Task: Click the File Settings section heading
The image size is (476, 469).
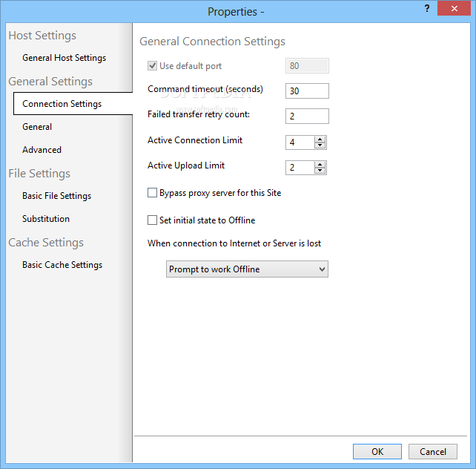Action: coord(39,174)
